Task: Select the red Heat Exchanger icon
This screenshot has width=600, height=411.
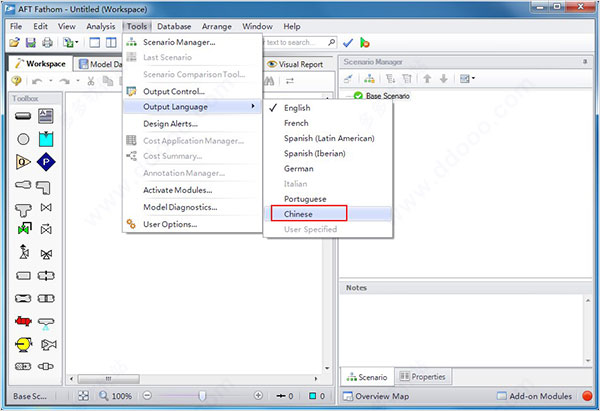Action: pyautogui.click(x=23, y=321)
